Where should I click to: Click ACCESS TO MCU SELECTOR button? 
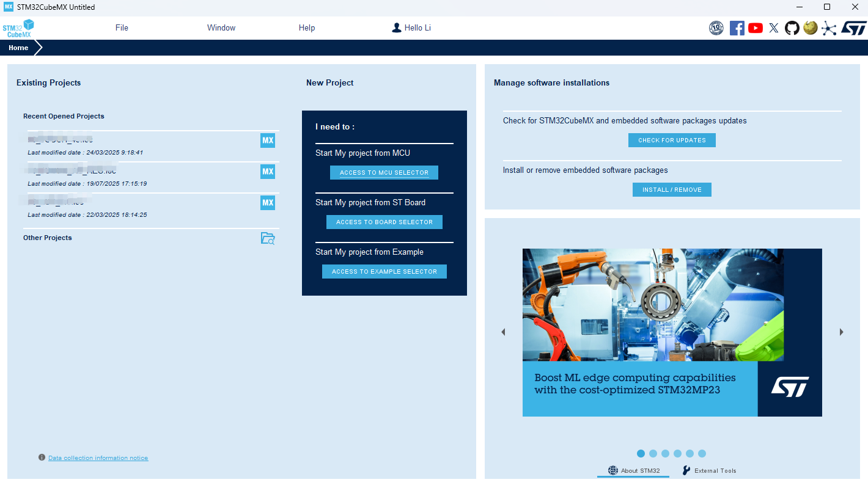point(384,173)
